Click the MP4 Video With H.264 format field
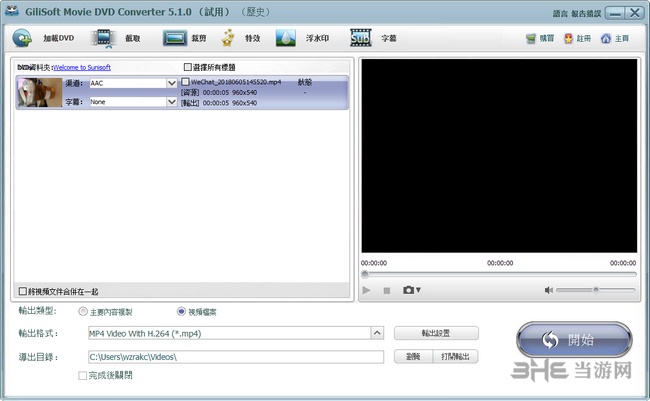650x401 pixels. [x=230, y=333]
